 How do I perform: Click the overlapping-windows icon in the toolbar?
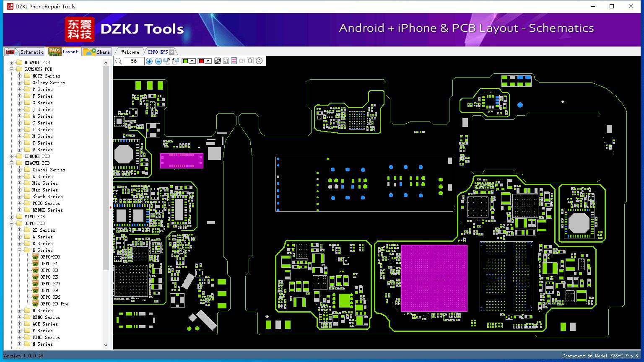pos(218,61)
